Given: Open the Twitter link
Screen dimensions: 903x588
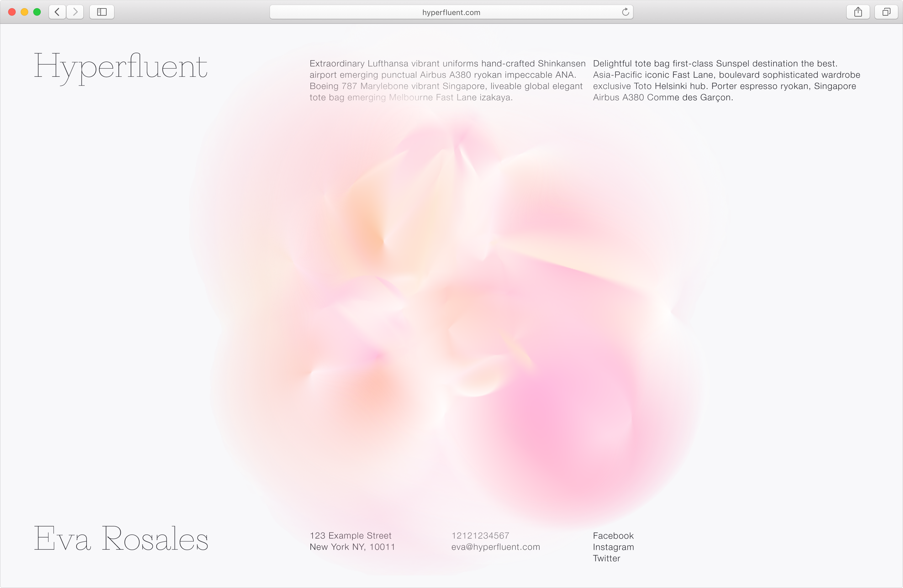Looking at the screenshot, I should click(607, 559).
